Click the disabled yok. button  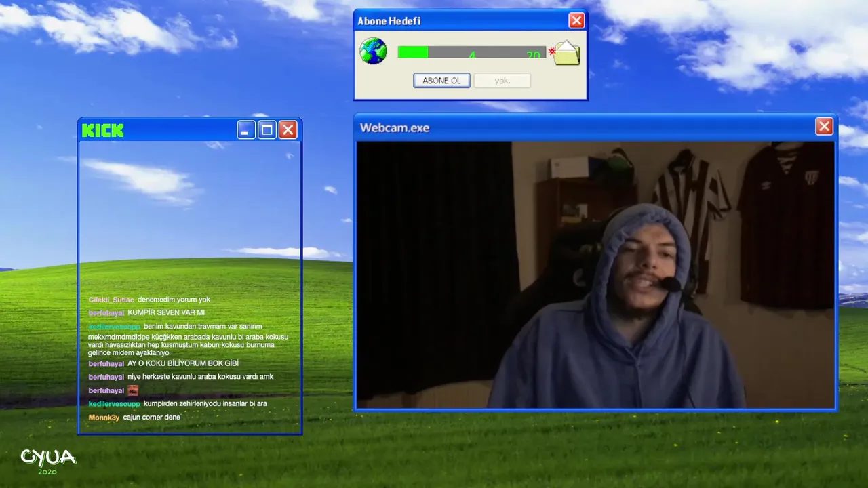tap(502, 81)
